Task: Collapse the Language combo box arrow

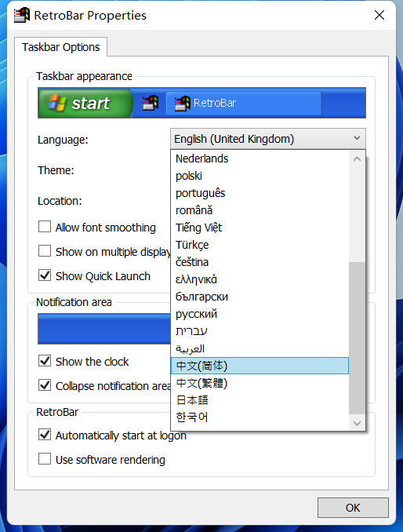Action: coord(357,138)
